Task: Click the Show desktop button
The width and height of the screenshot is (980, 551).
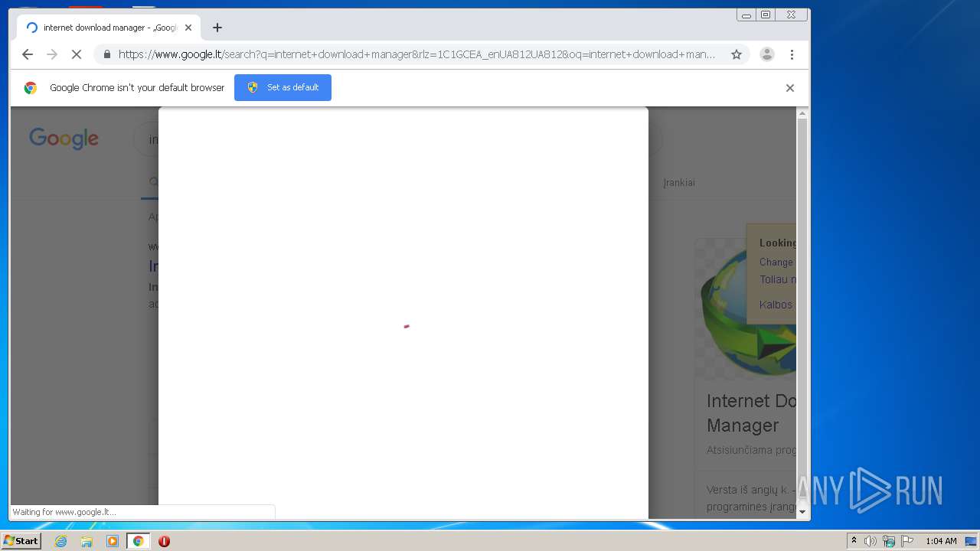Action: coord(972,541)
